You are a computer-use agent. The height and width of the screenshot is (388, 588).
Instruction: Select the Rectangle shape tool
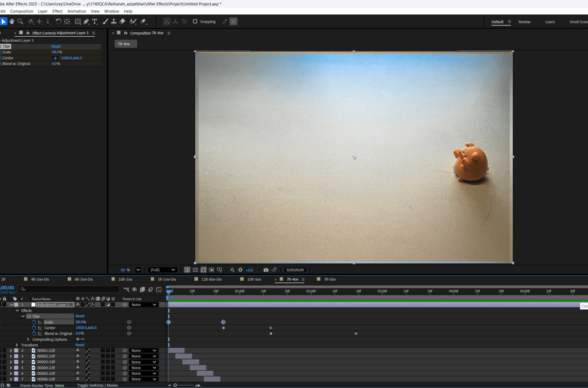[x=78, y=21]
